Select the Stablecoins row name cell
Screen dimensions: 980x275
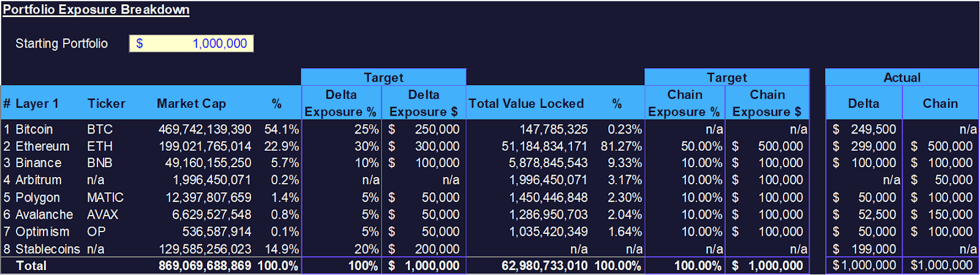click(47, 249)
